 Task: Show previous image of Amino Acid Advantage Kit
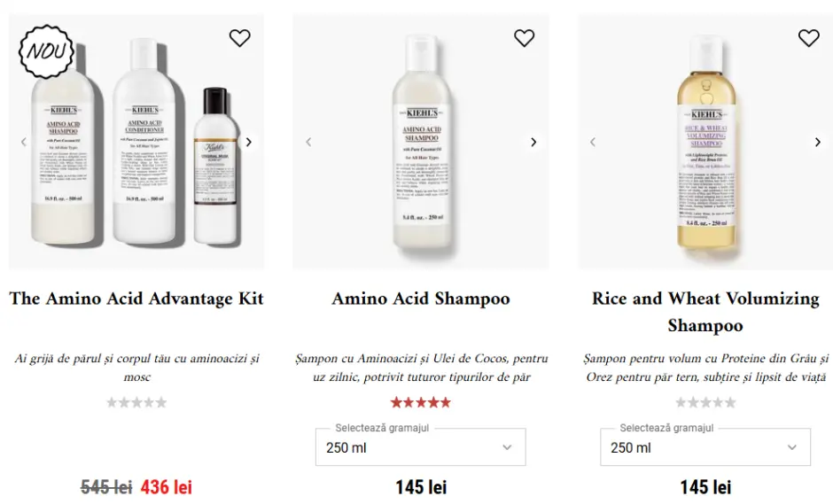24,142
